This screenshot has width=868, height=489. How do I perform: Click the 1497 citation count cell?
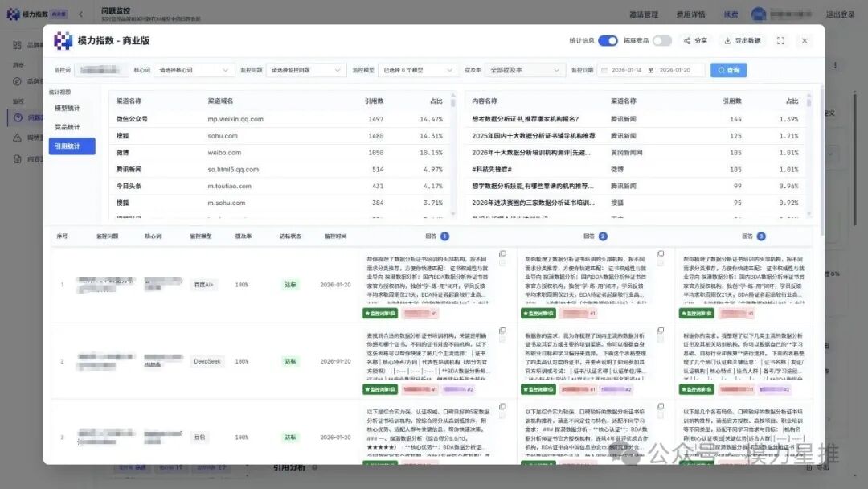point(375,119)
